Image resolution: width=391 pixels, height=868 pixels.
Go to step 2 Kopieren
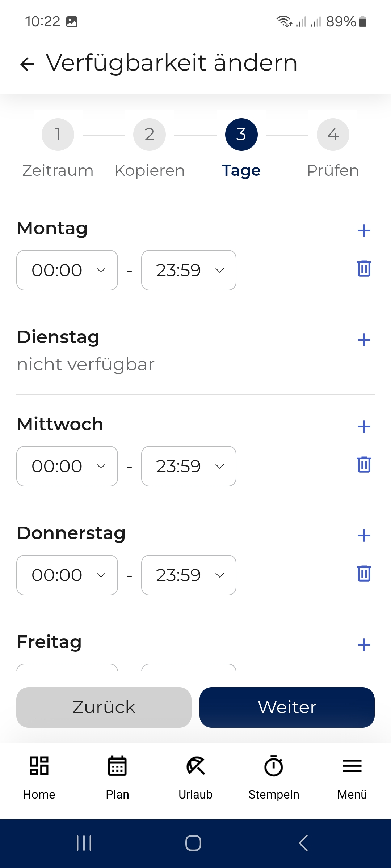click(150, 135)
